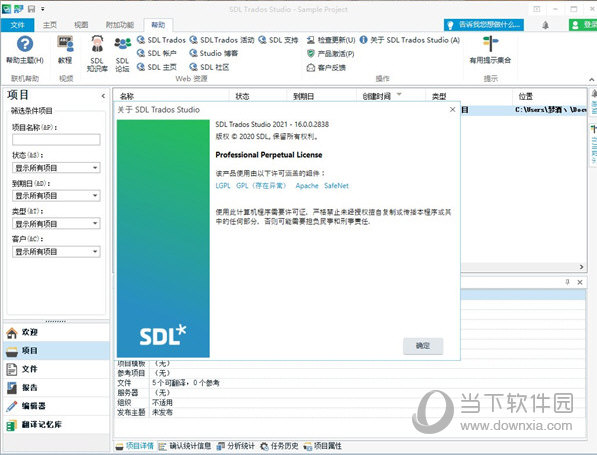Open the Due date filter dropdown

(56, 196)
